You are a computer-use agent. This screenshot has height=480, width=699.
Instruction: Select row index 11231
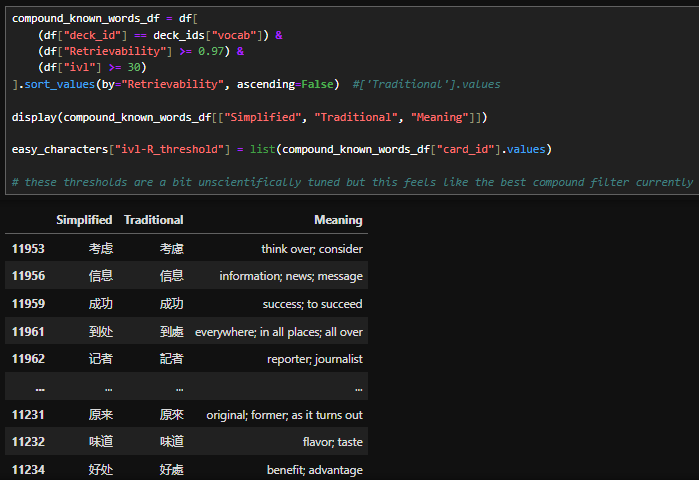click(x=29, y=415)
